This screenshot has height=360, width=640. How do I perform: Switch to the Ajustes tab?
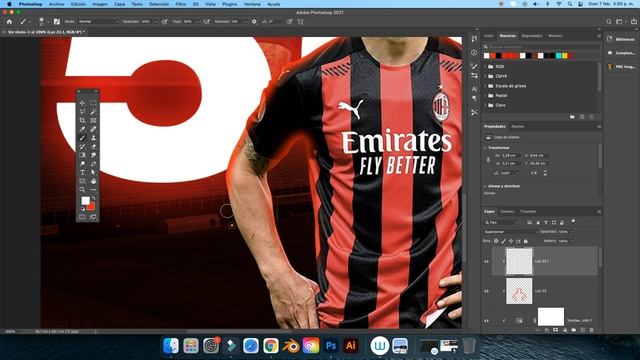518,127
